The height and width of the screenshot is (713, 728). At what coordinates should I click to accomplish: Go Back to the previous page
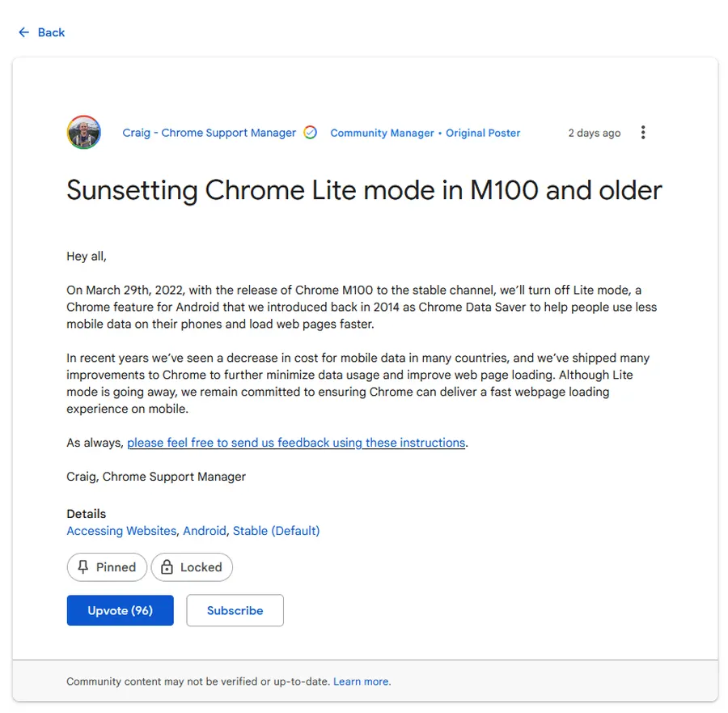51,32
